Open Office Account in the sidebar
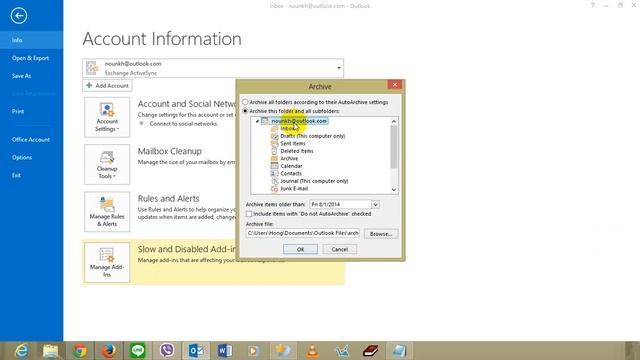The width and height of the screenshot is (640, 360). [x=31, y=140]
